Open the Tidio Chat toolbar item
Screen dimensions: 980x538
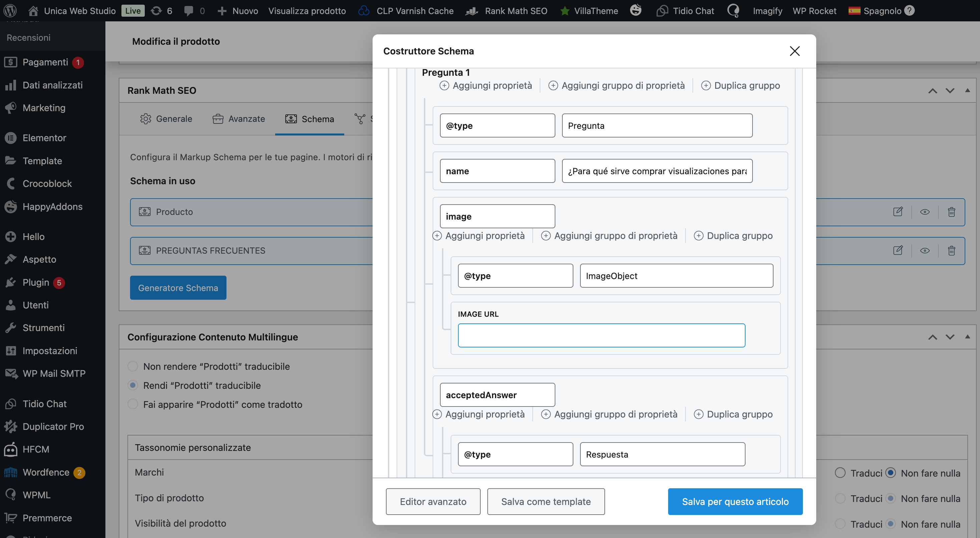tap(685, 11)
